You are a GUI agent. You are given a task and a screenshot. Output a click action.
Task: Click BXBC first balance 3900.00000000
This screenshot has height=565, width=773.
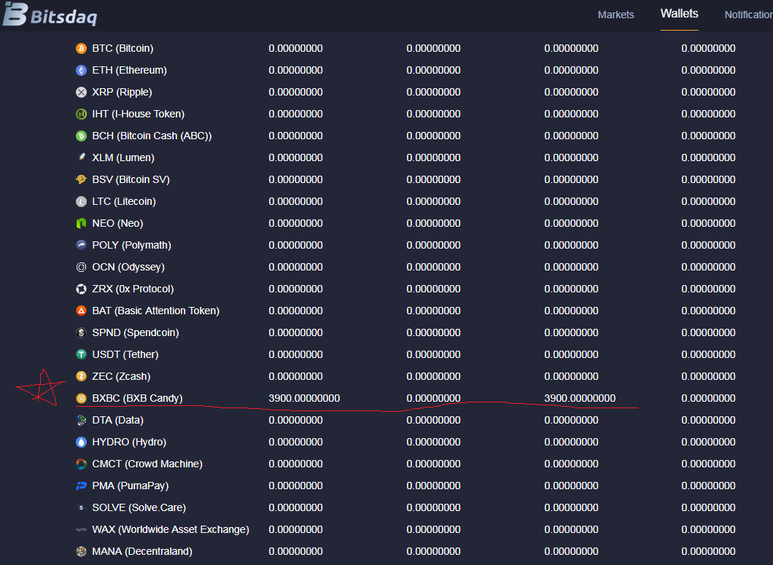304,398
